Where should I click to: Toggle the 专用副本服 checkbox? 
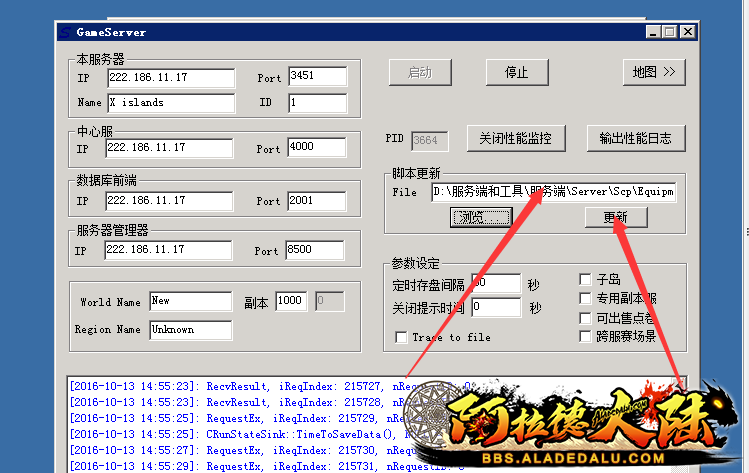(x=586, y=299)
